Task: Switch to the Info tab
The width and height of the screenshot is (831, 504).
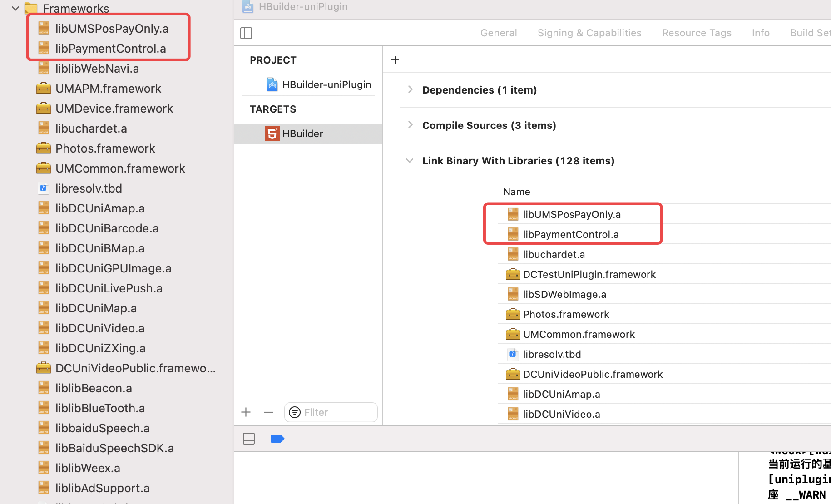Action: [x=761, y=33]
